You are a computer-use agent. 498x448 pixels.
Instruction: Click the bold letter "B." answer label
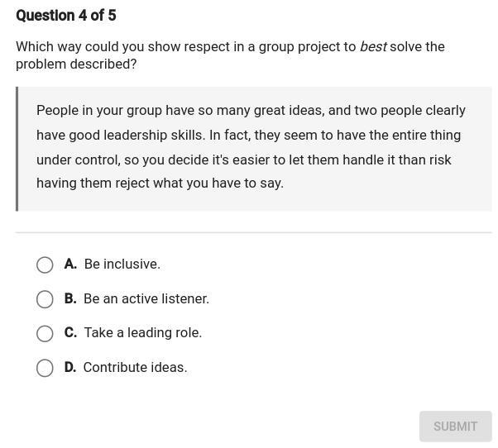tap(70, 298)
